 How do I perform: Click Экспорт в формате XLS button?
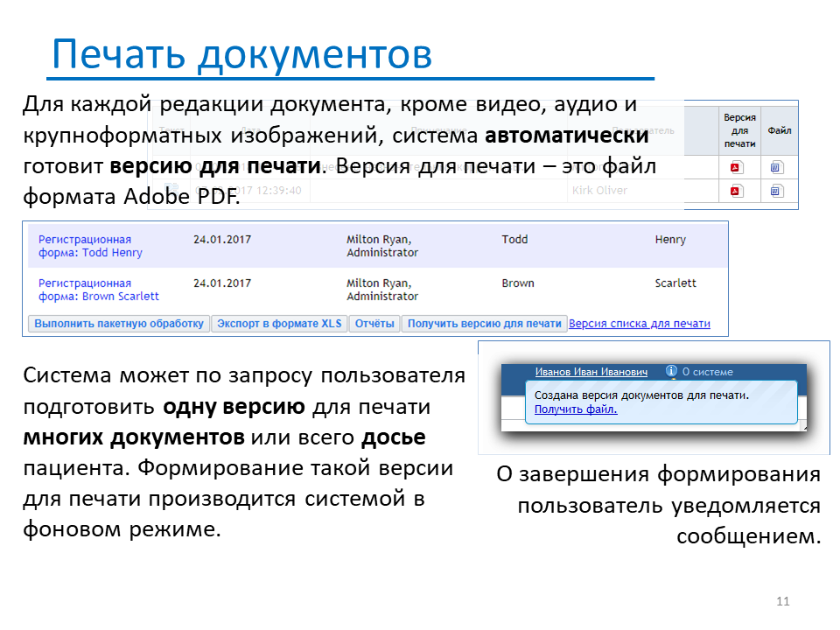279,324
